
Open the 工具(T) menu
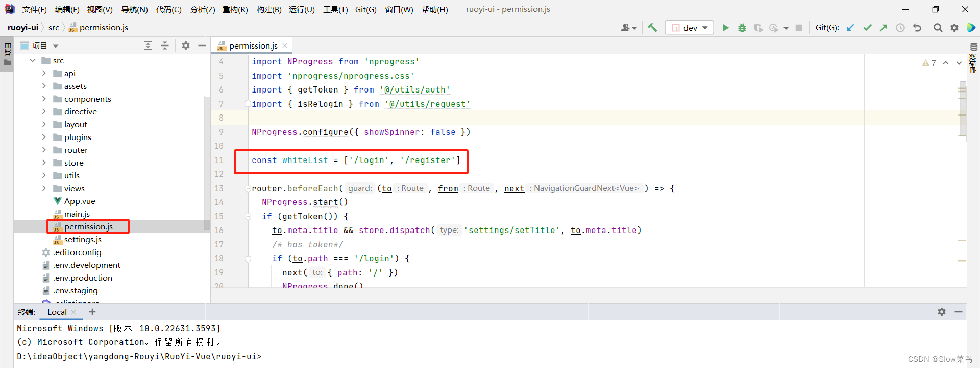(335, 9)
